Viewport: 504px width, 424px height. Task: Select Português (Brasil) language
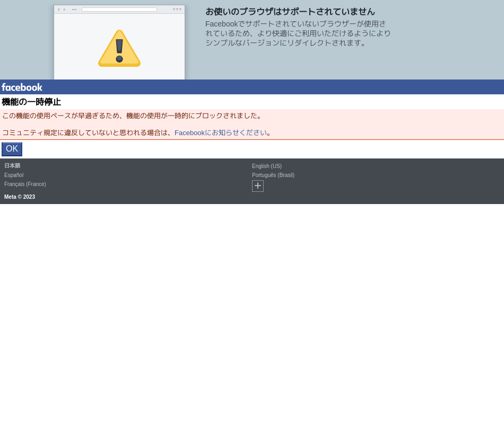(273, 175)
